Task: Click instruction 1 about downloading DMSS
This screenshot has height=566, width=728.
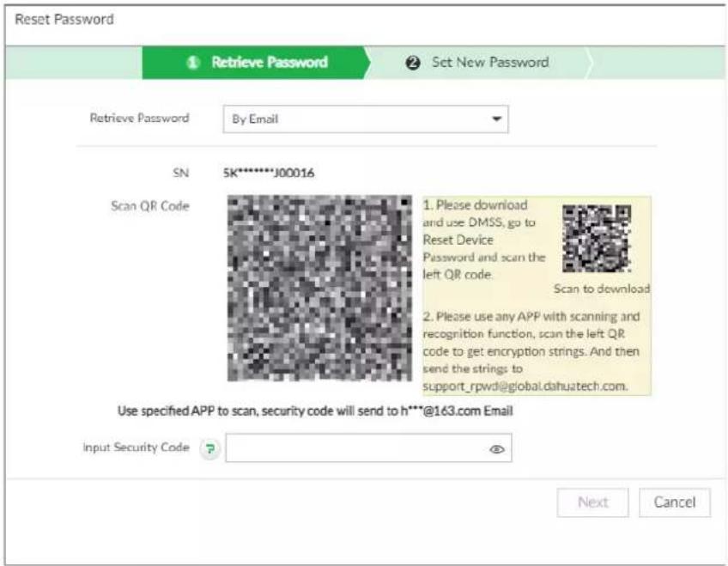Action: pos(484,240)
